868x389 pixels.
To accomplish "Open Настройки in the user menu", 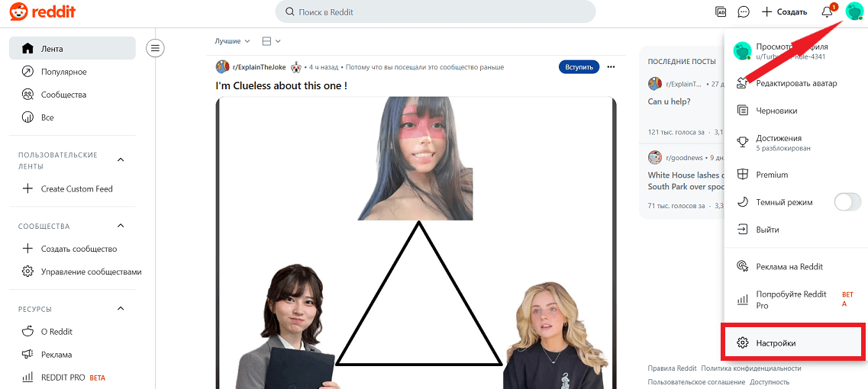I will tap(793, 343).
